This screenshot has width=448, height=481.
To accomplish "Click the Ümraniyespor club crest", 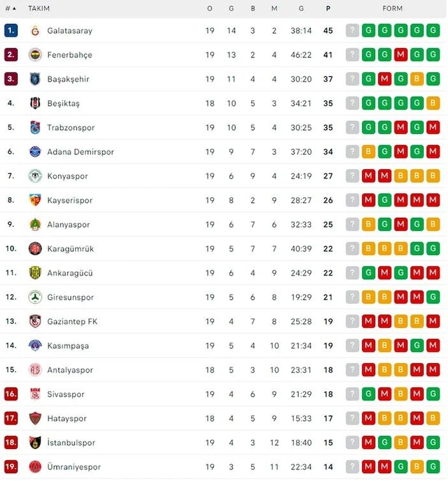I will (x=35, y=467).
